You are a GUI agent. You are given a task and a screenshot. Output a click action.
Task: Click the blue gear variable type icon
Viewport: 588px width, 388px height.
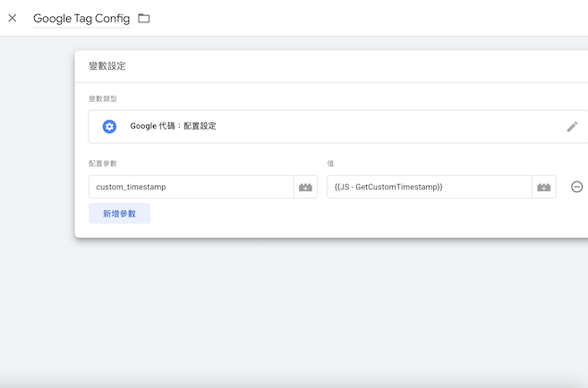[x=109, y=127]
